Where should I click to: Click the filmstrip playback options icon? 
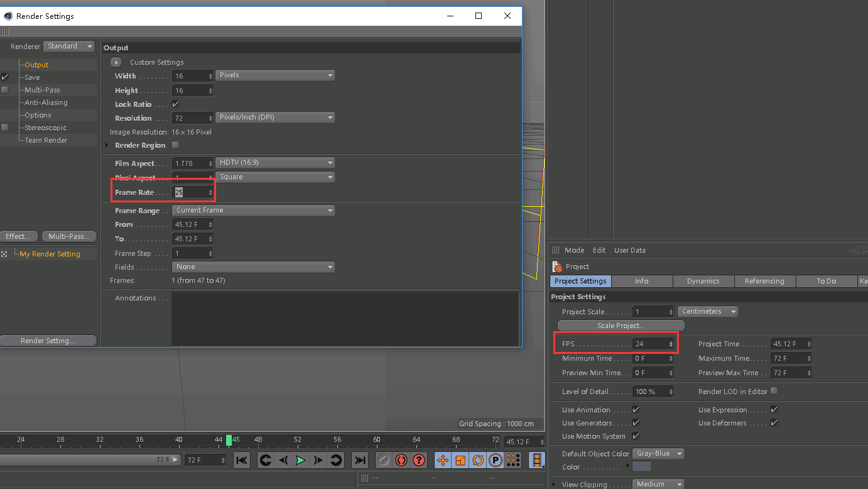click(x=537, y=460)
